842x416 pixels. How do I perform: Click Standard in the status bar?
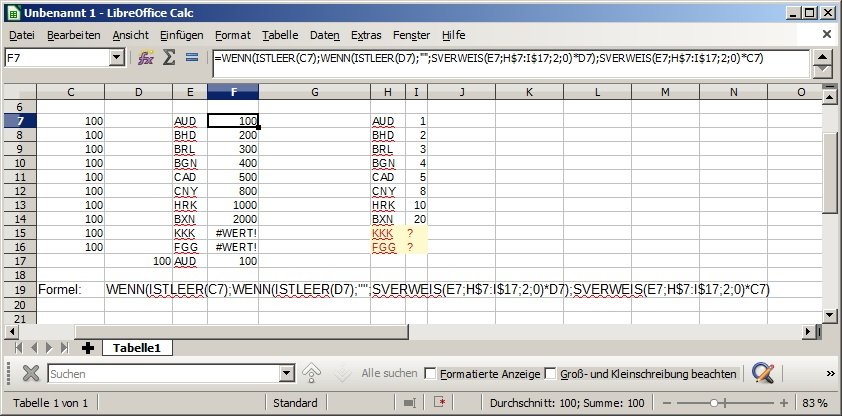(x=295, y=403)
